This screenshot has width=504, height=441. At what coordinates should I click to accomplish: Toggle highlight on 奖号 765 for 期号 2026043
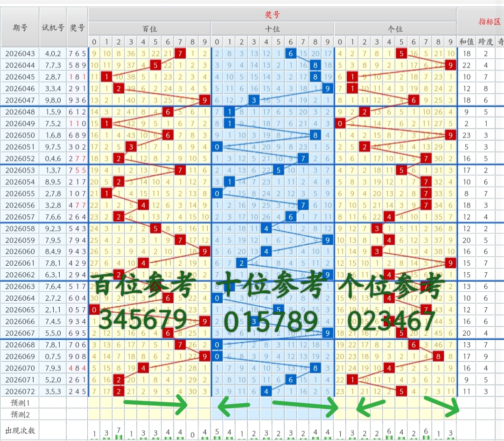[x=76, y=53]
